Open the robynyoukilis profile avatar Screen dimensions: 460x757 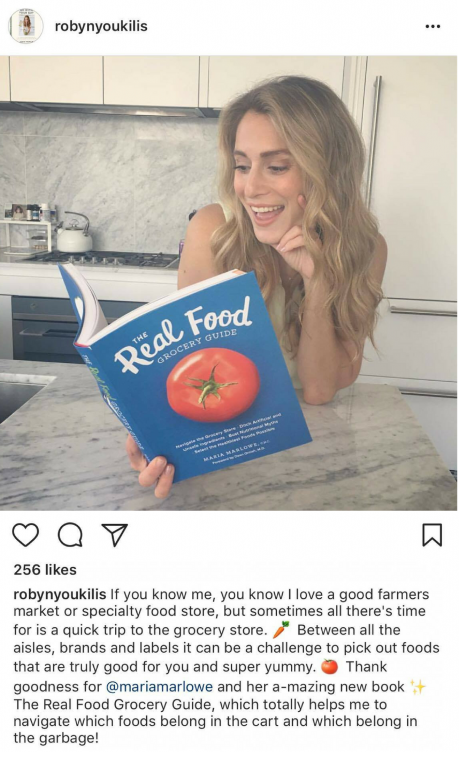pos(26,26)
